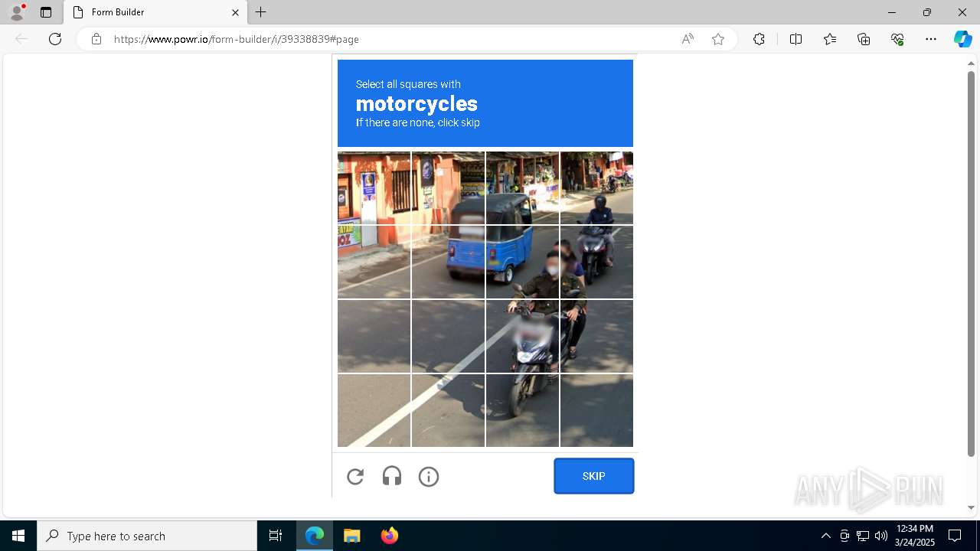The height and width of the screenshot is (551, 980).
Task: Show hidden system tray icons
Action: tap(825, 536)
